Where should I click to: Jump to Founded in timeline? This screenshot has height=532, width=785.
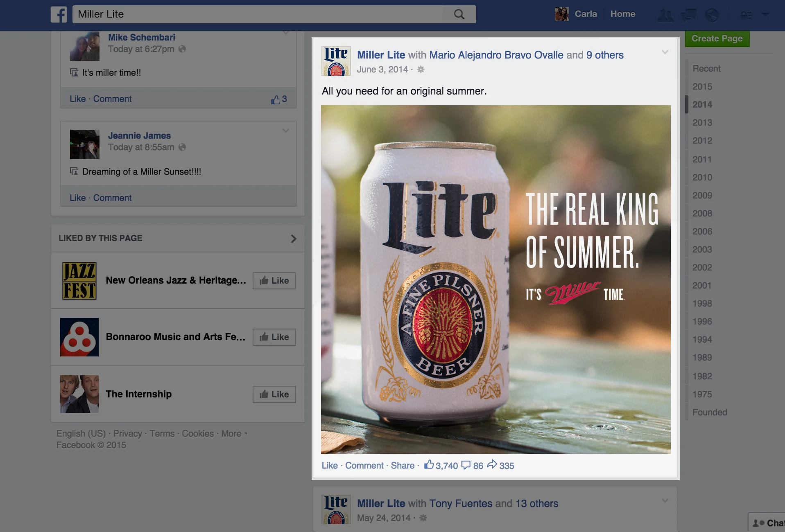pos(710,413)
